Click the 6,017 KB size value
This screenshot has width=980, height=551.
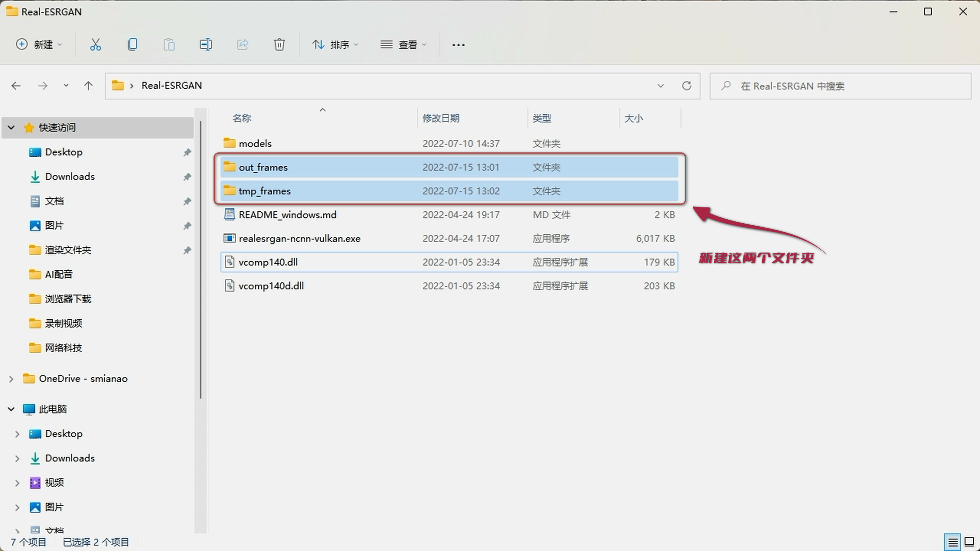coord(655,238)
